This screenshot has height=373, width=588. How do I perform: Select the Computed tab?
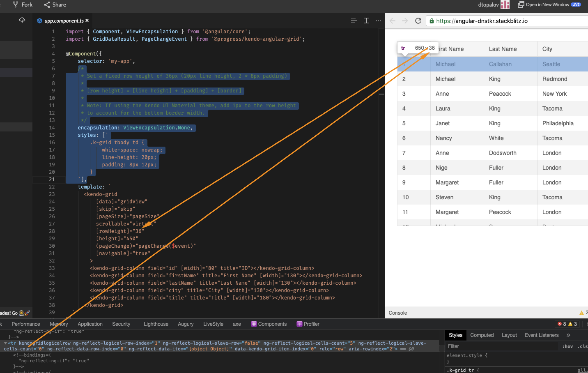482,335
